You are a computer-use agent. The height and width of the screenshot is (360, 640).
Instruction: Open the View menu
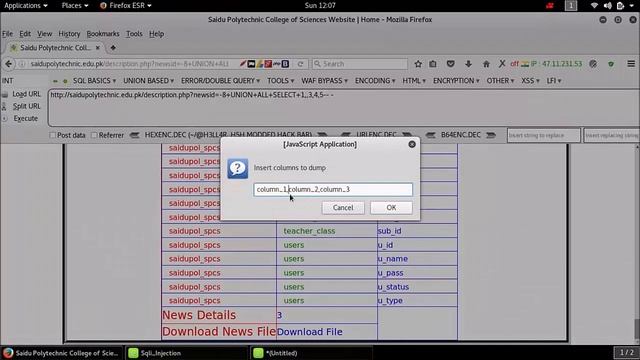tap(44, 34)
